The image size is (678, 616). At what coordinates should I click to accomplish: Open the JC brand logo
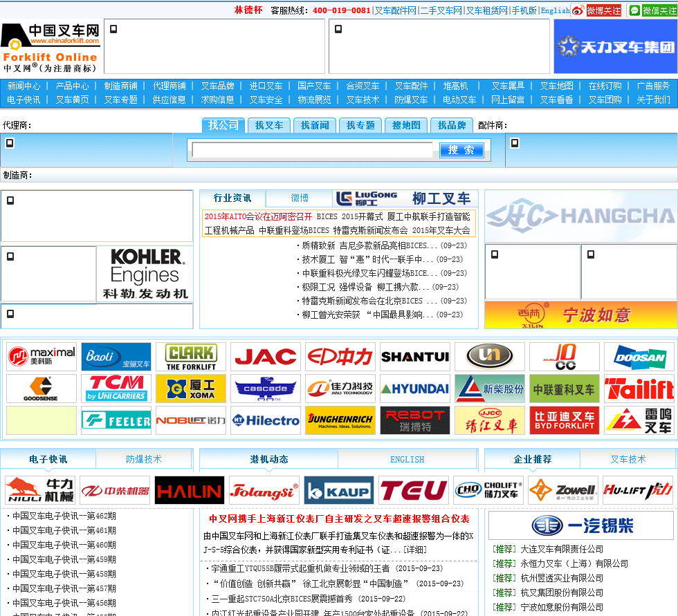click(565, 357)
